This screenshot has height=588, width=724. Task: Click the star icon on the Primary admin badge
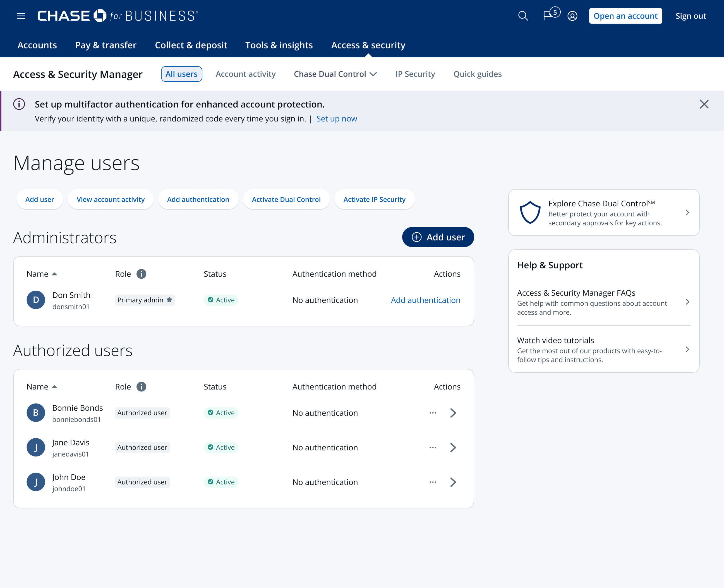pos(169,299)
